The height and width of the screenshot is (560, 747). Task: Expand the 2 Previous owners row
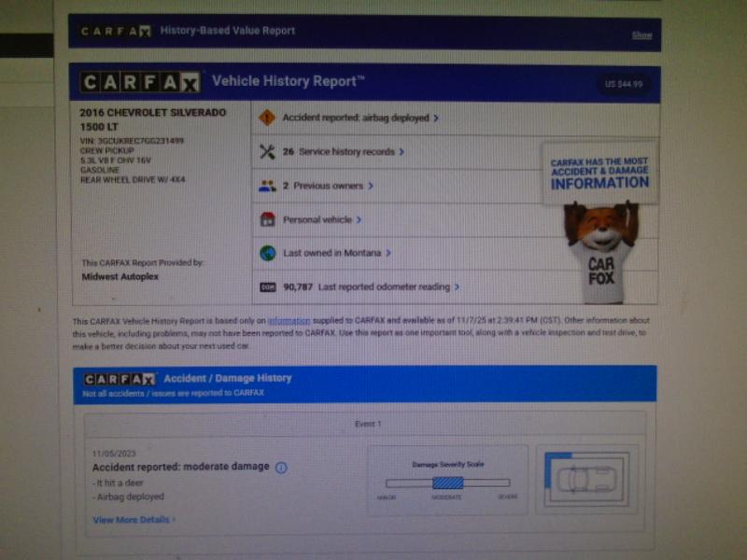click(328, 186)
